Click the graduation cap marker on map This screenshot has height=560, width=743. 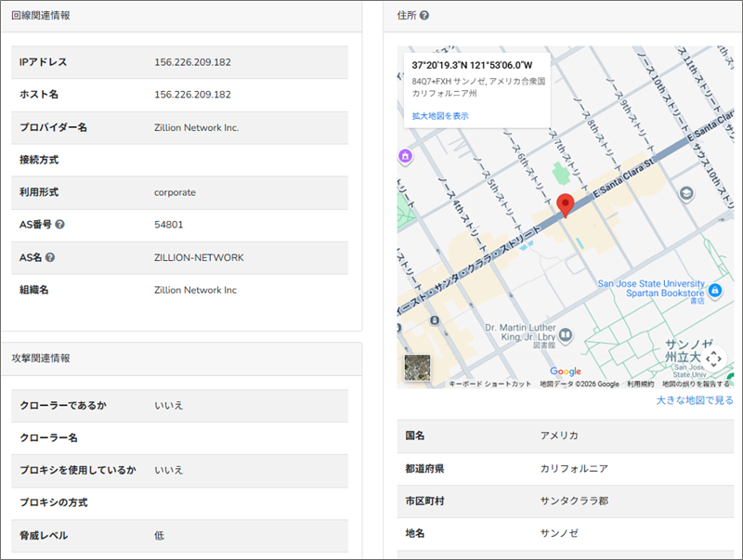coord(686,192)
